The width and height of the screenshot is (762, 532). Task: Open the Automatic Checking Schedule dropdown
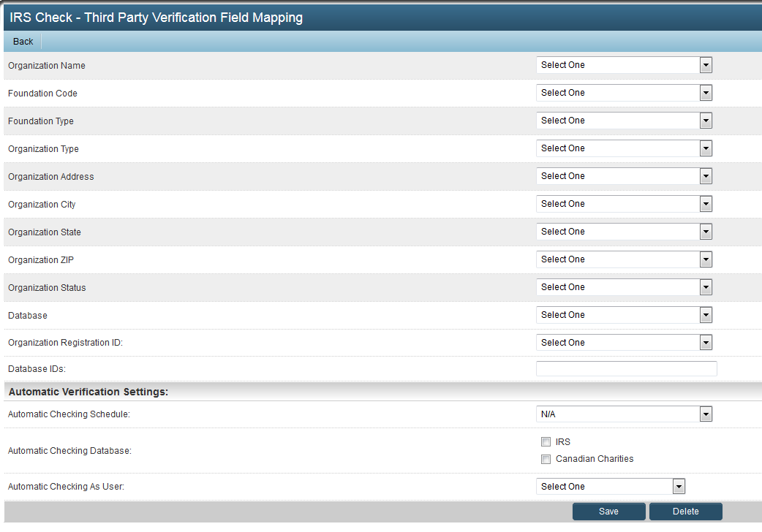pyautogui.click(x=624, y=414)
